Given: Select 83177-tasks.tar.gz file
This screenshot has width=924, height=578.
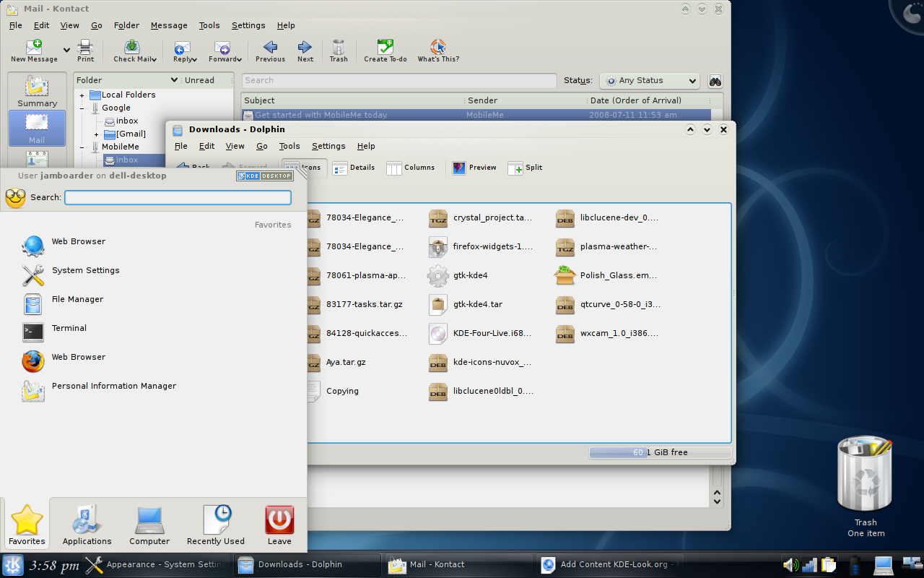Looking at the screenshot, I should click(x=354, y=304).
